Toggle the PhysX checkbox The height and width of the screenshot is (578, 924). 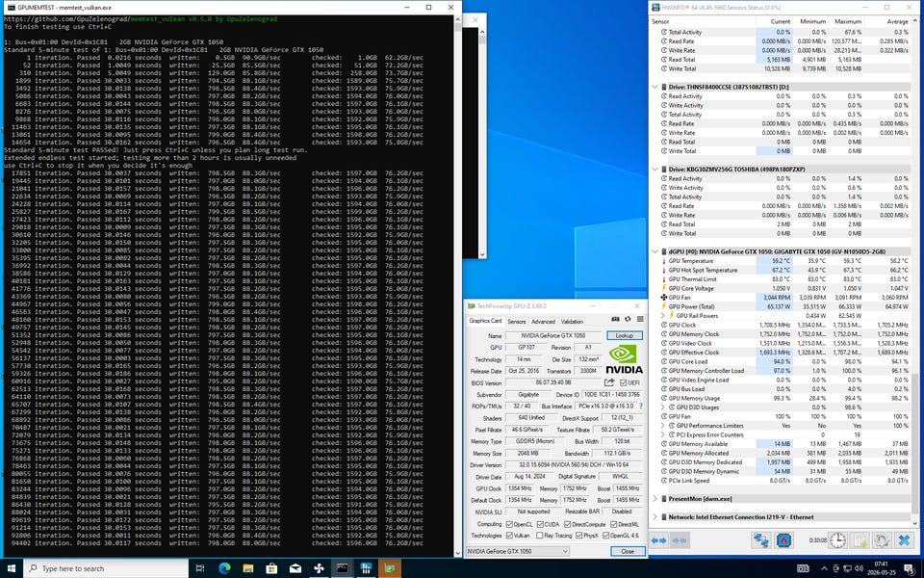(579, 536)
